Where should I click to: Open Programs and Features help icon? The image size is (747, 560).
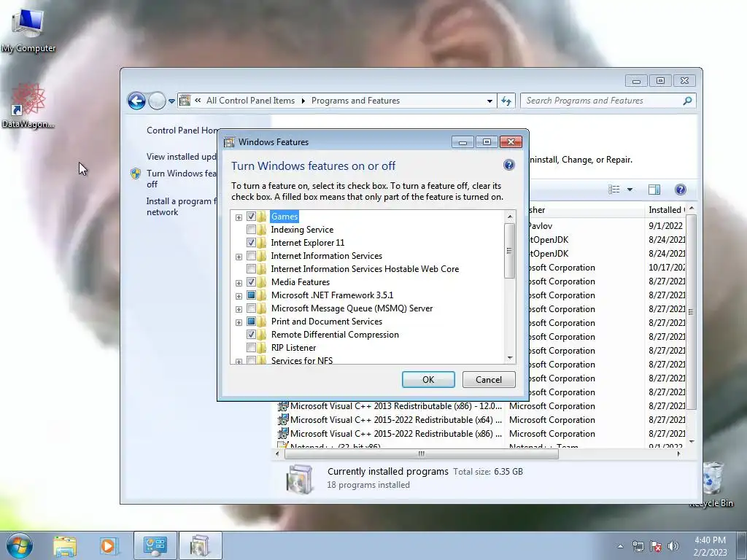pos(681,190)
